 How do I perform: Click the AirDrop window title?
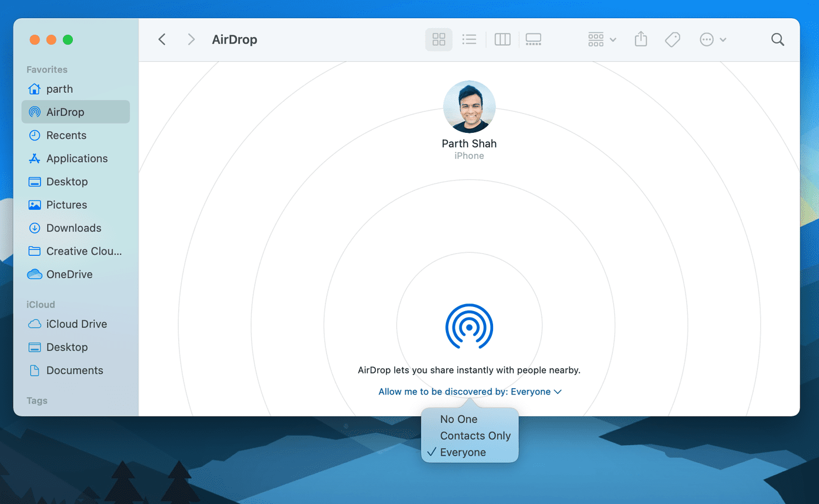point(234,39)
